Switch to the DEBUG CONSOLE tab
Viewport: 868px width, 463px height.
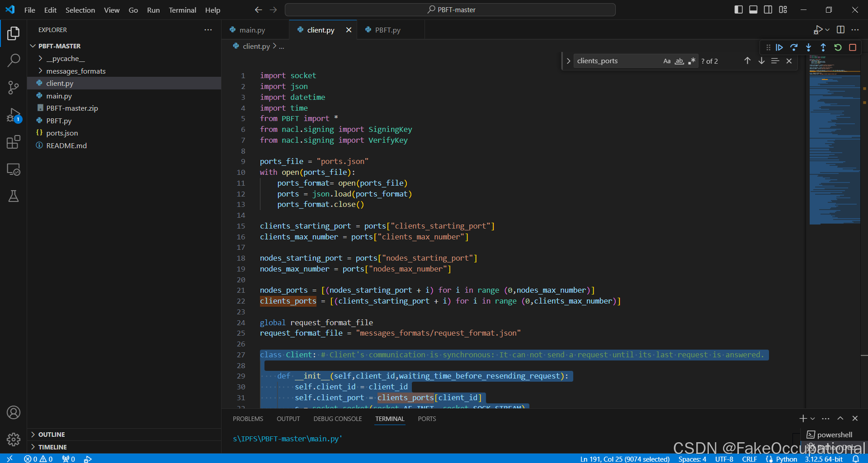click(x=338, y=419)
